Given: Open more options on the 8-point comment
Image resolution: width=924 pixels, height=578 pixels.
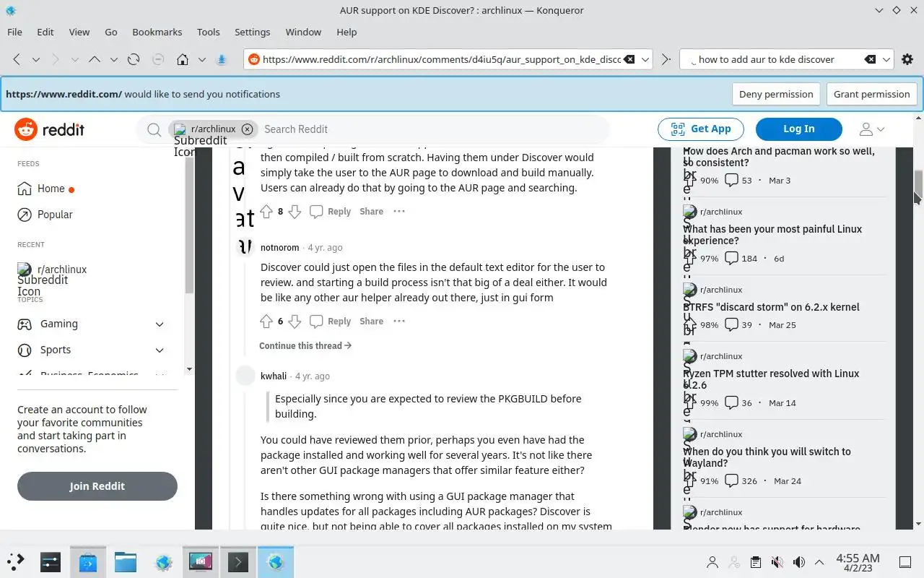Looking at the screenshot, I should pyautogui.click(x=399, y=211).
